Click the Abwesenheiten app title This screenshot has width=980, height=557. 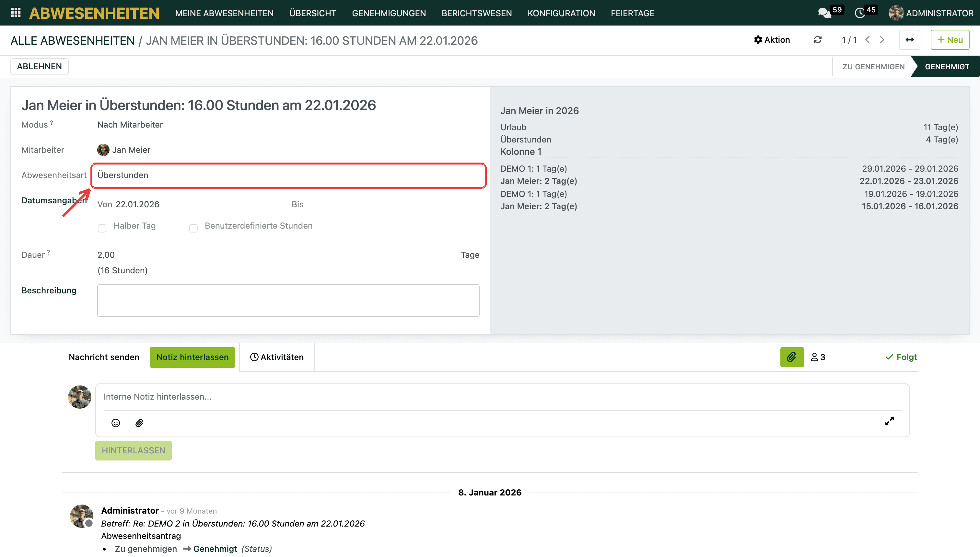pos(94,13)
